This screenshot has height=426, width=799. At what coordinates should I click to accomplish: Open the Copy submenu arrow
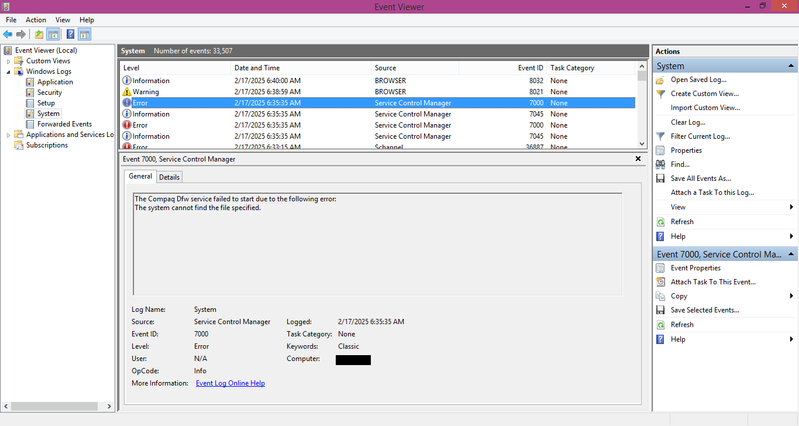point(791,296)
